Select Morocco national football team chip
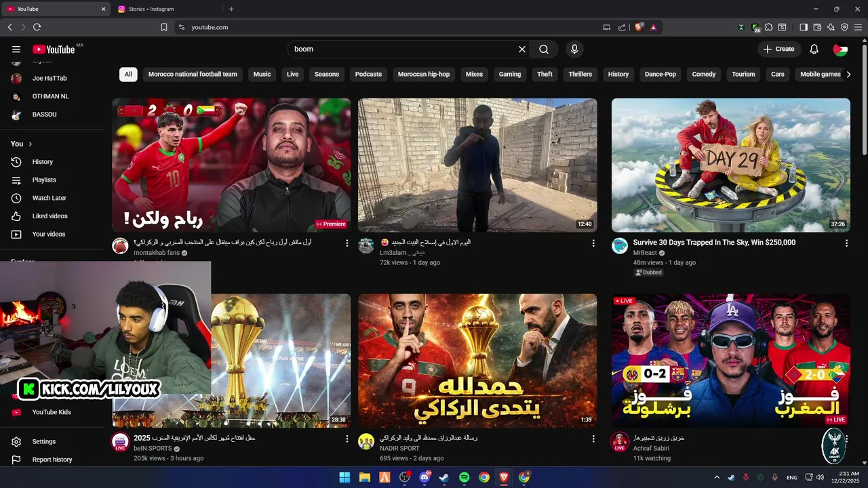The height and width of the screenshot is (488, 868). 193,74
